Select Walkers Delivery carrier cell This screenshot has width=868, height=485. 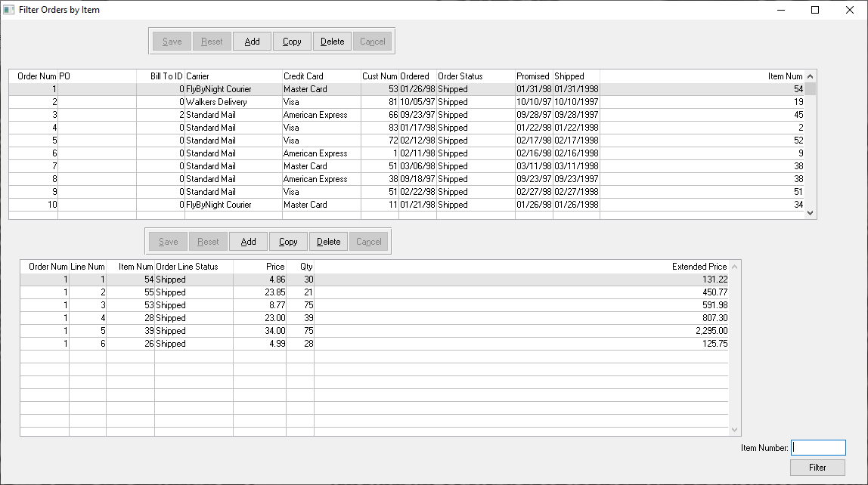(x=233, y=102)
